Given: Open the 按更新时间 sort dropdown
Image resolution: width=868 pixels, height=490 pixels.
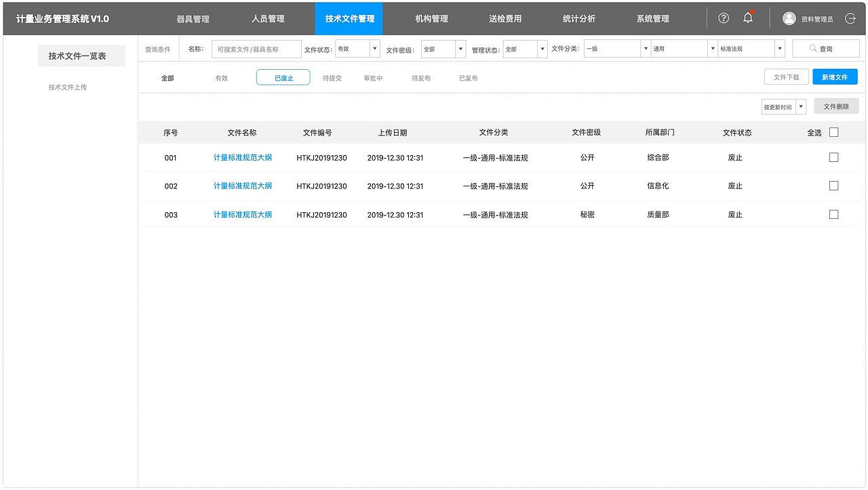Looking at the screenshot, I should pos(784,107).
